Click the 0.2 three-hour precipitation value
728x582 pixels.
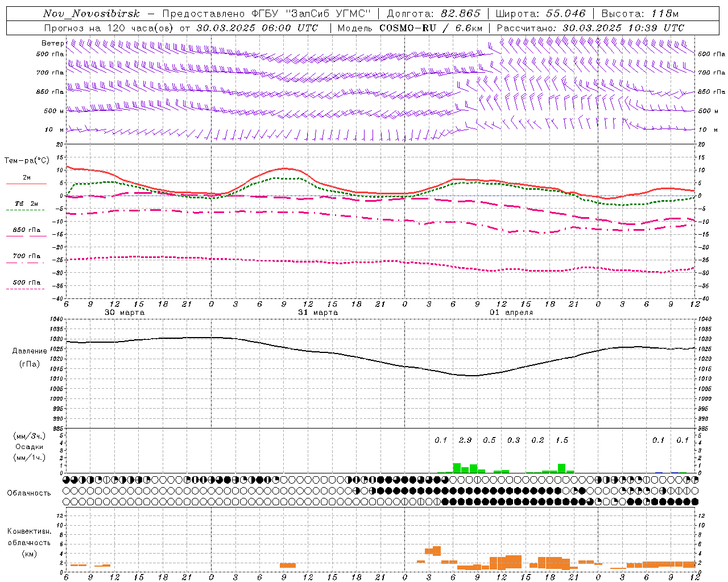tap(537, 440)
